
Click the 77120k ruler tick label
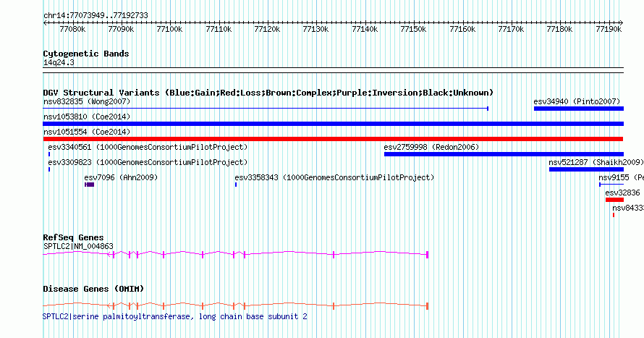(268, 29)
